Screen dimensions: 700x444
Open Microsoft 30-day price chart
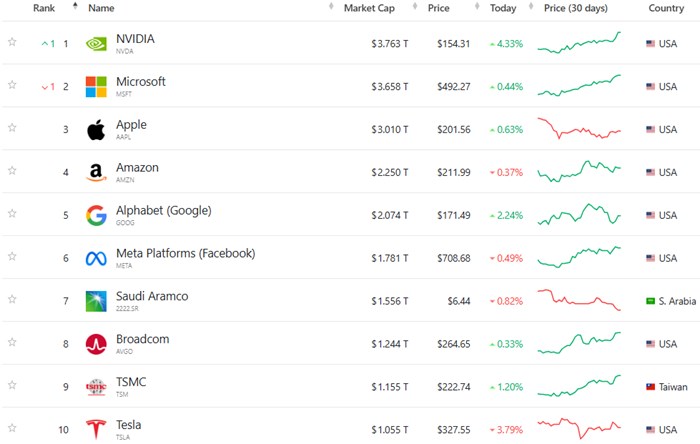[x=579, y=87]
